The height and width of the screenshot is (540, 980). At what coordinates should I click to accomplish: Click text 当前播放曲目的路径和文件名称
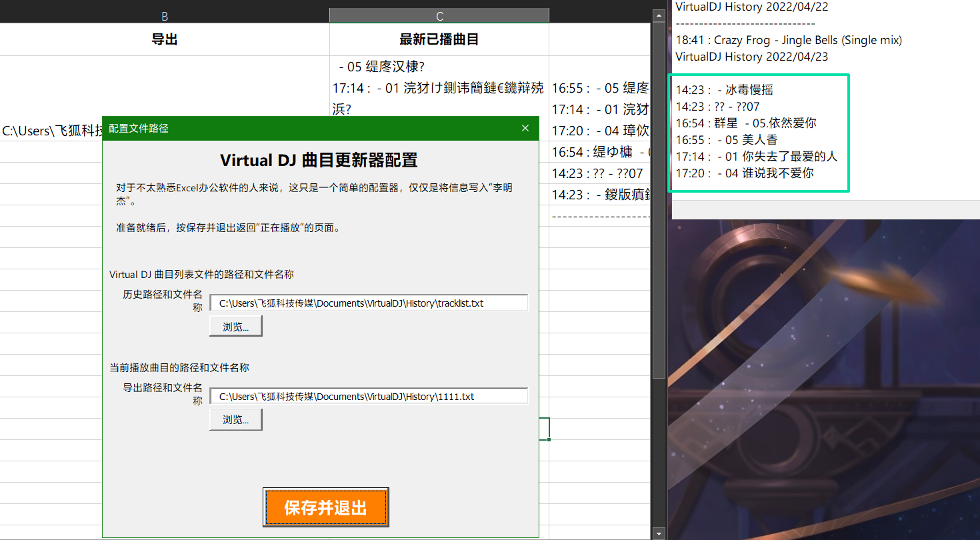(179, 367)
